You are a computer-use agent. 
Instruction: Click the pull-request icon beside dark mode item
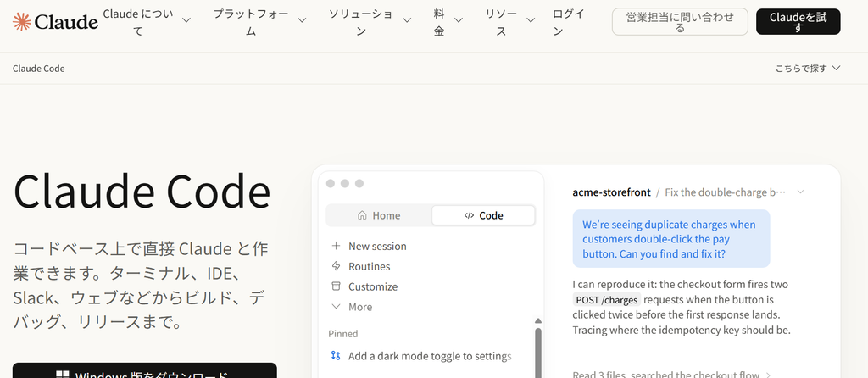[336, 356]
